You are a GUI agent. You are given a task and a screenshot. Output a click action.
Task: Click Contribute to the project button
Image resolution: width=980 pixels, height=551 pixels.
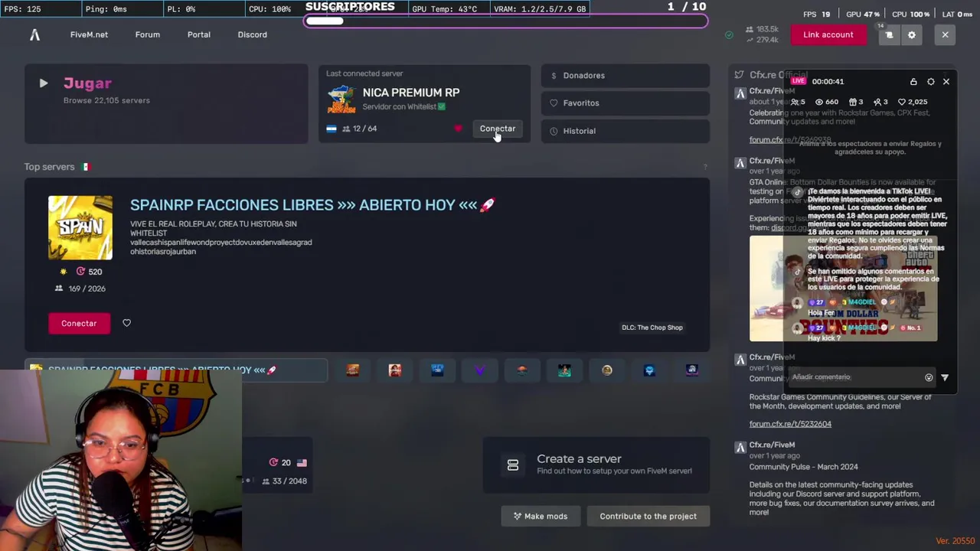(648, 517)
